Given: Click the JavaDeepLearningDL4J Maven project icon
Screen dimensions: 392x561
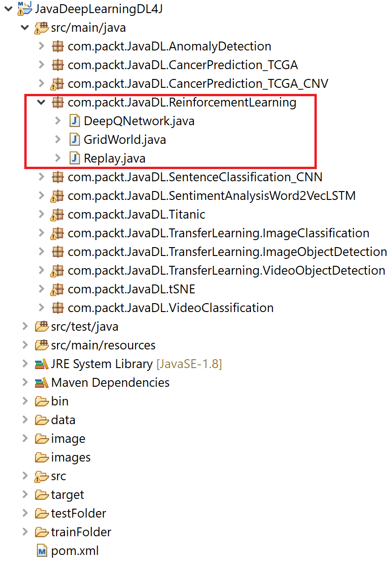Looking at the screenshot, I should click(x=25, y=9).
